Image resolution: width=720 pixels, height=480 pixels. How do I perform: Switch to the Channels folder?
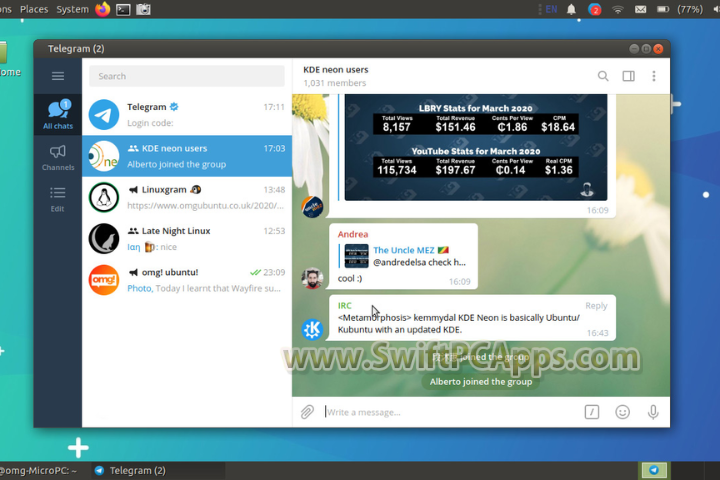click(x=58, y=158)
